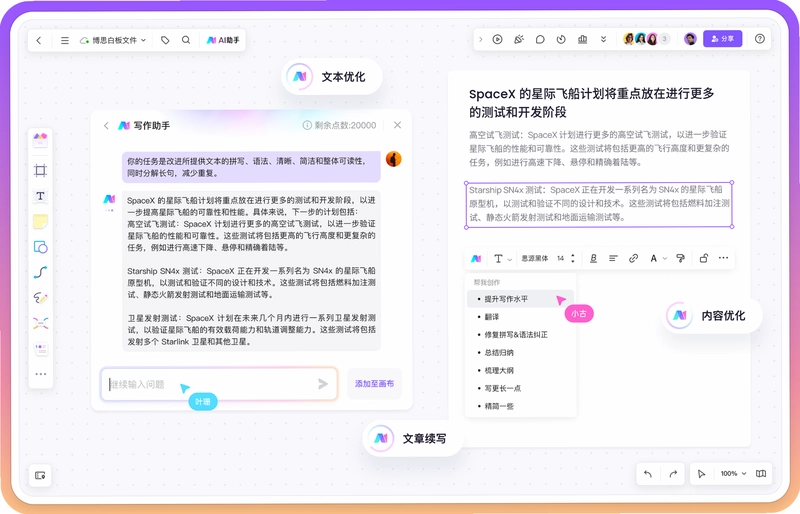Close the 写作助手 panel
Screen dimensions: 800x514
coord(397,125)
